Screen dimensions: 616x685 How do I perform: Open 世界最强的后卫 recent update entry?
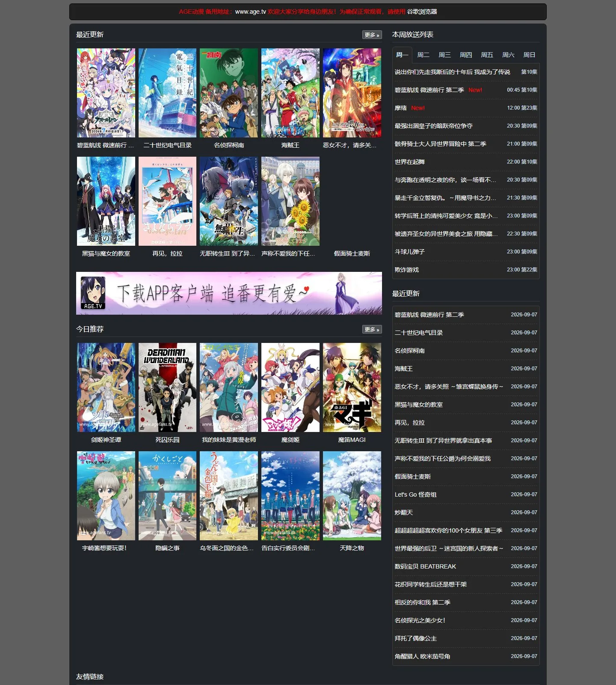tap(449, 548)
